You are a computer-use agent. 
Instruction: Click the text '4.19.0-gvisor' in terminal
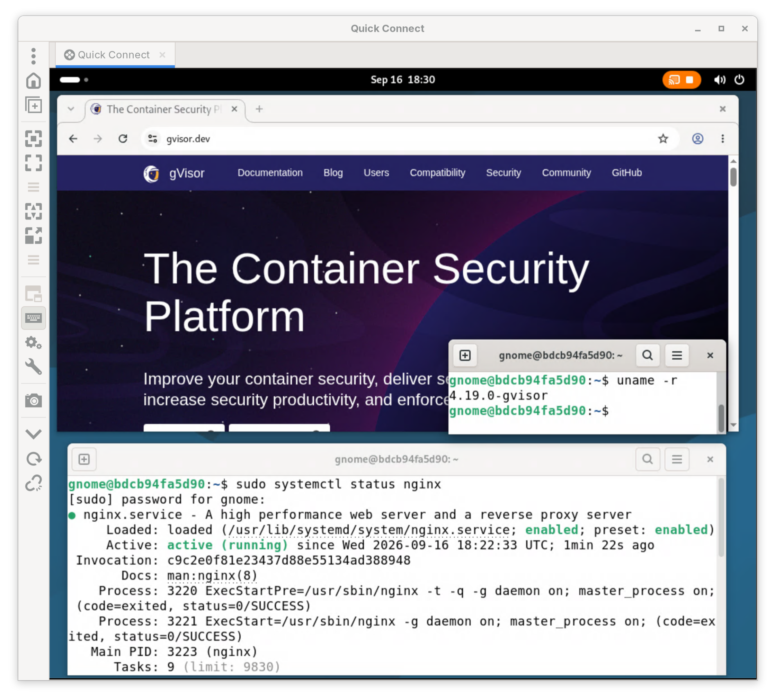pos(499,396)
